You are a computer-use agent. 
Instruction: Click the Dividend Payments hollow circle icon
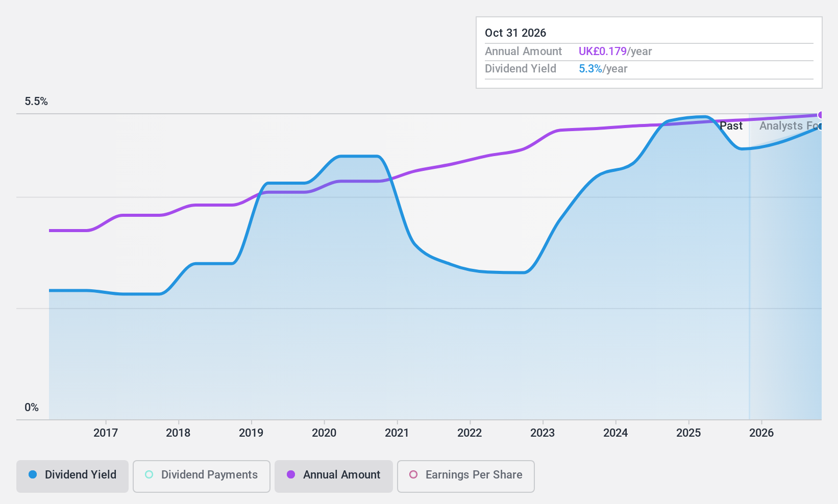149,474
